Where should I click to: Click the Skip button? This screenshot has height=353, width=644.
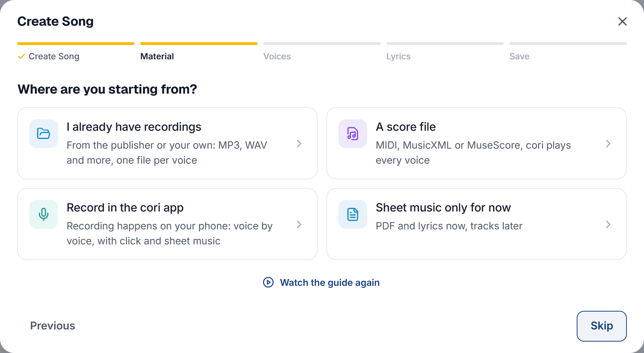point(602,326)
